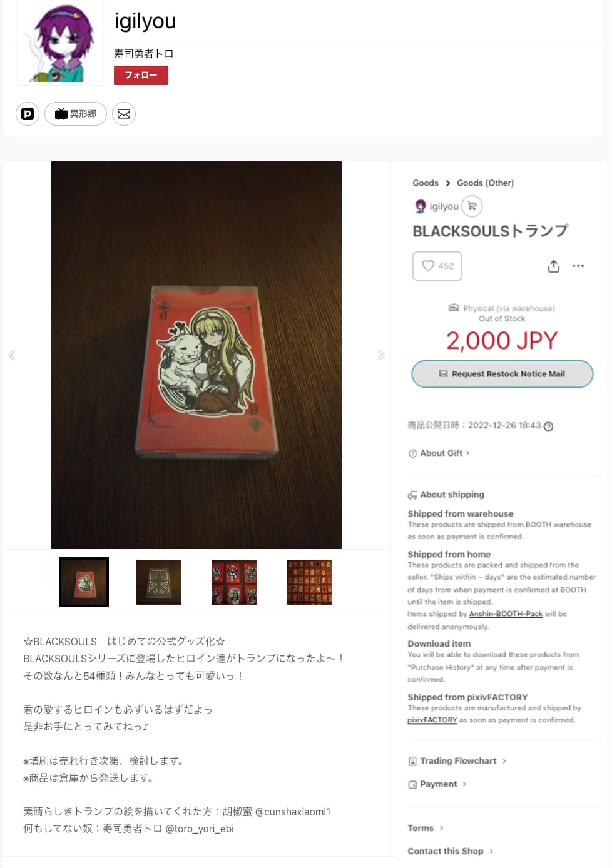Open the 異形郷 link button

[x=76, y=114]
